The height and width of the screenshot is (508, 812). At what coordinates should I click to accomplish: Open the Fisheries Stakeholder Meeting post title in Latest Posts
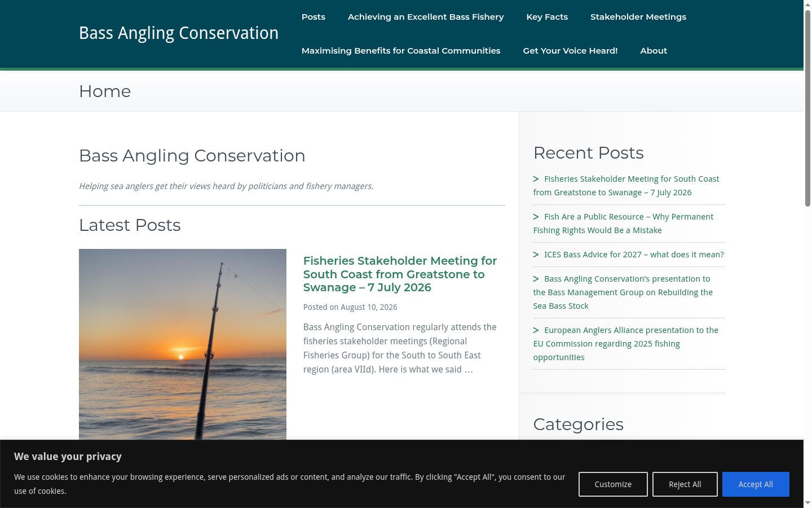click(400, 274)
